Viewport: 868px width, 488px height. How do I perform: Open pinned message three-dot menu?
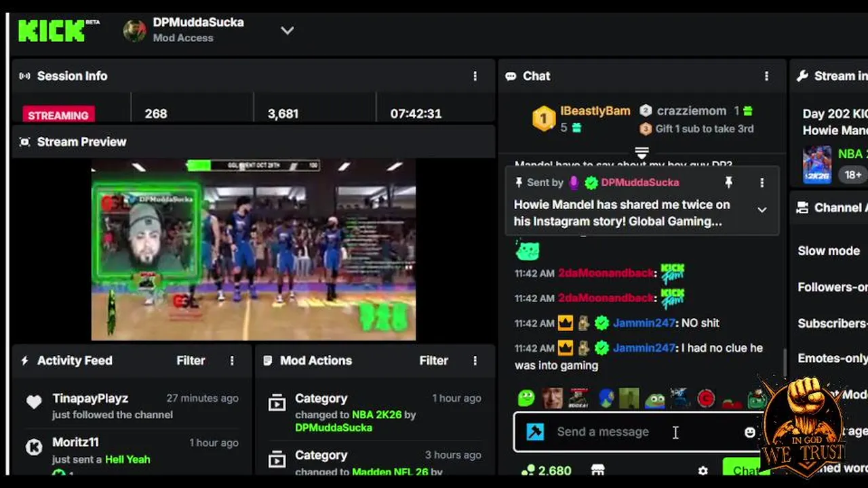[762, 182]
